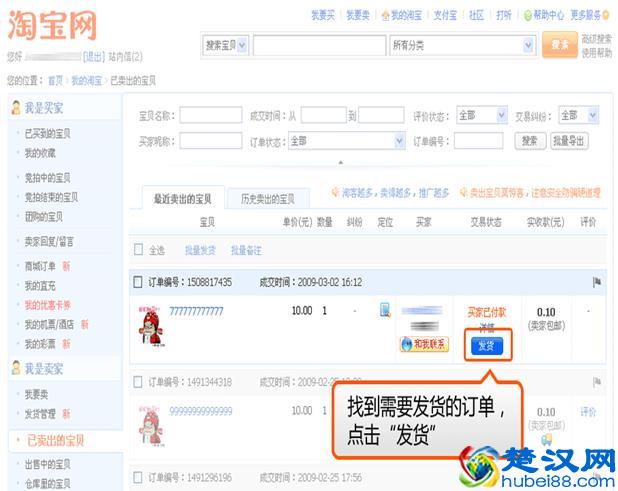Click the 使用帮助 link
The image size is (618, 491).
pos(596,52)
